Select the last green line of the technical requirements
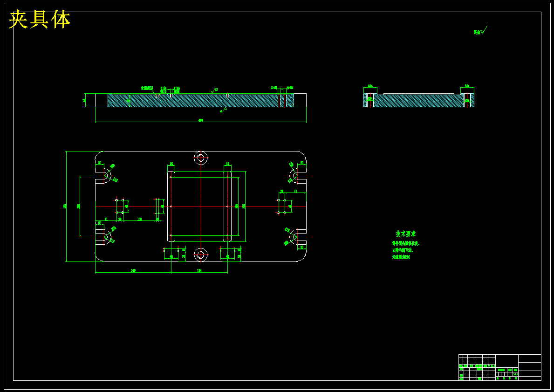Viewport: 554px width, 392px height. pos(401,257)
